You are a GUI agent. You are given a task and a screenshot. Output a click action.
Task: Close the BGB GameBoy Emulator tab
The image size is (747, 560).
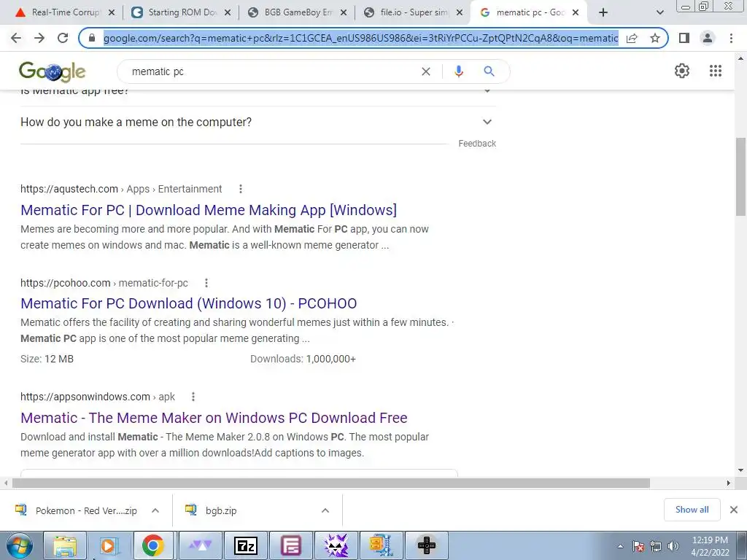tap(344, 13)
